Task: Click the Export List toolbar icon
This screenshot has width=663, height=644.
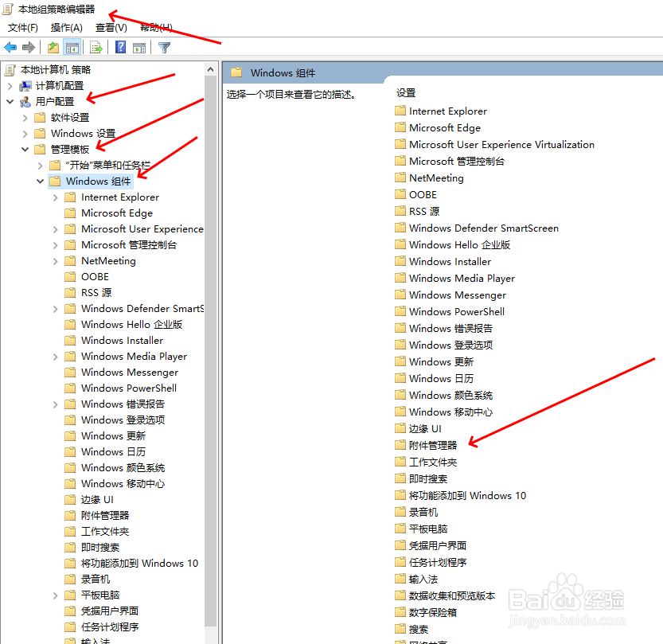Action: coord(95,47)
